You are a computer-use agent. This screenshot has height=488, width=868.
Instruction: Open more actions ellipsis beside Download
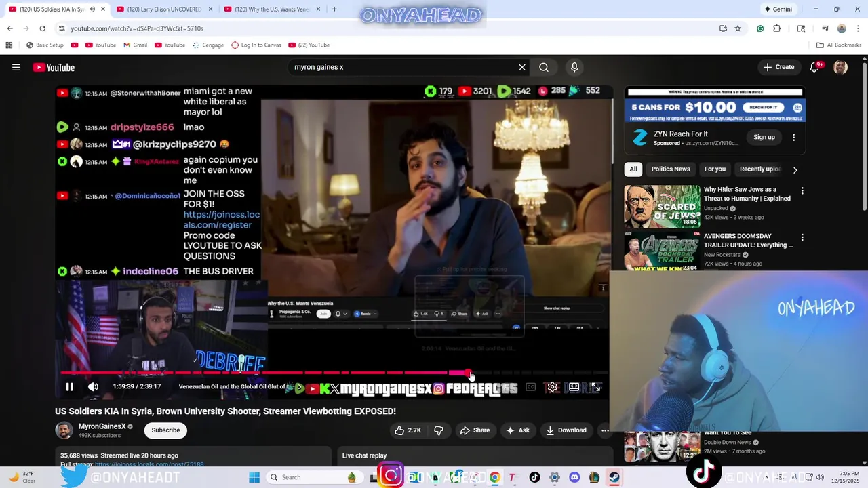[x=605, y=430]
